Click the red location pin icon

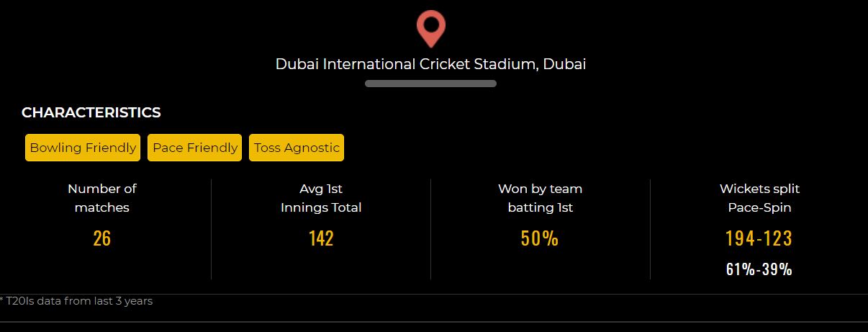pyautogui.click(x=430, y=29)
